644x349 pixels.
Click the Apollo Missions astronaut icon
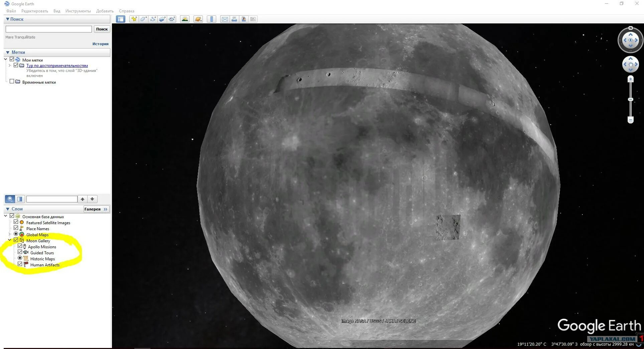(24, 247)
